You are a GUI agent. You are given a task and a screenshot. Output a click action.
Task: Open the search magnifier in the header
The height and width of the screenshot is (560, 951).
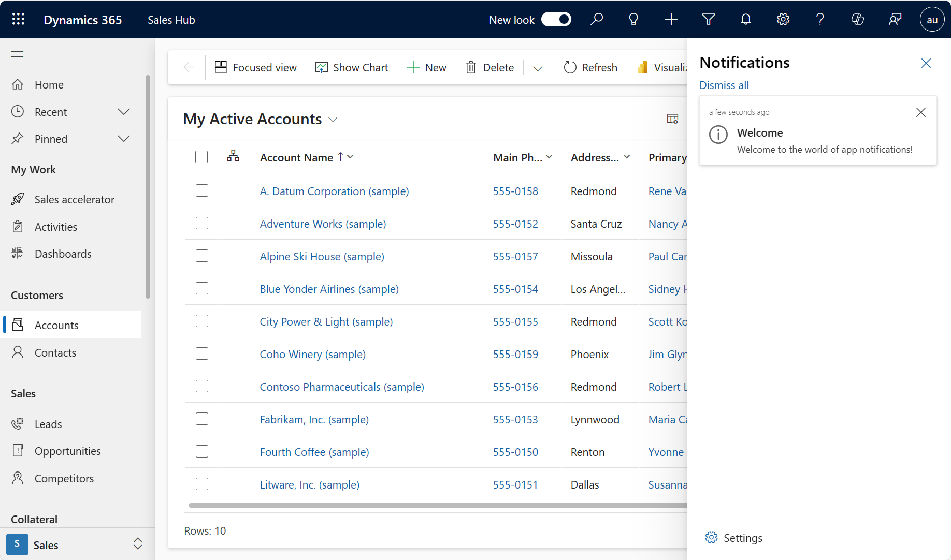pos(597,20)
